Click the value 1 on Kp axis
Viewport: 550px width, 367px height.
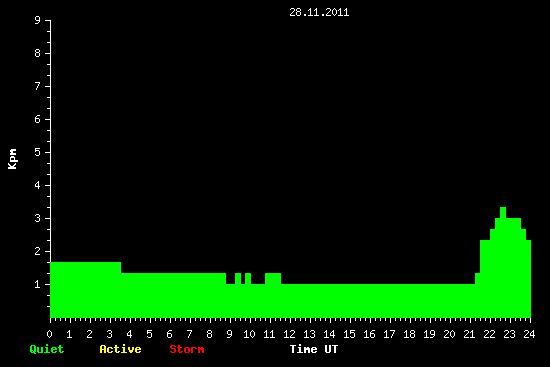point(38,284)
